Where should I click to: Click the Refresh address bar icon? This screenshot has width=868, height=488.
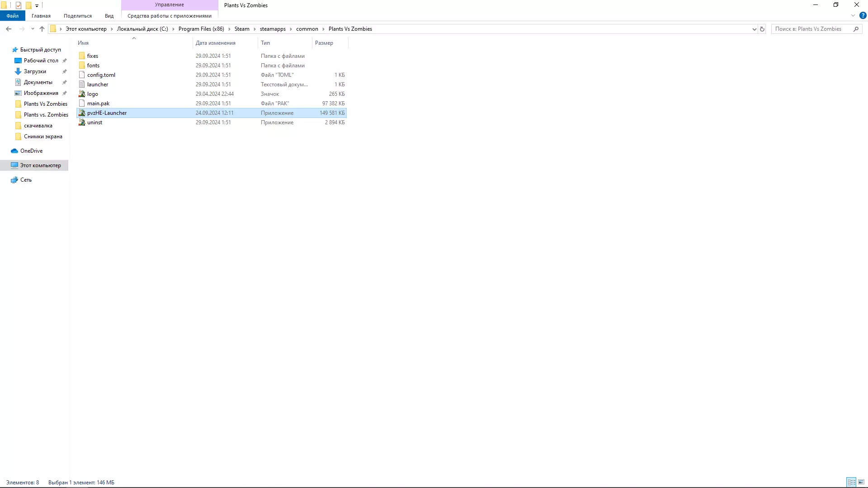pos(762,29)
